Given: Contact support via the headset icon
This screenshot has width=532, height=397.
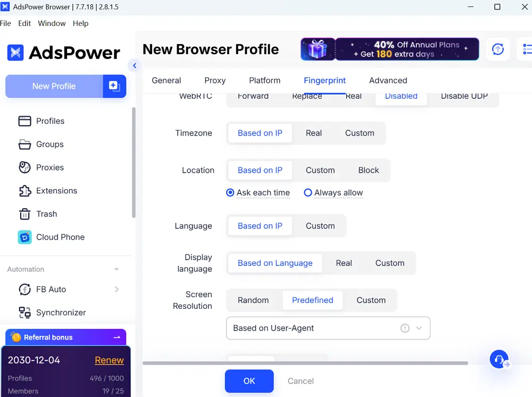Looking at the screenshot, I should pos(499,359).
